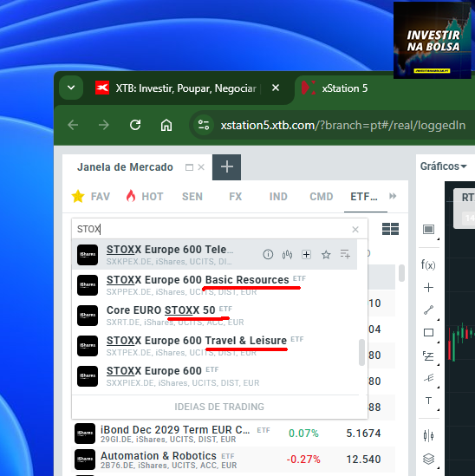Select STOXX Europe 600 Basic Resources result

214,284
